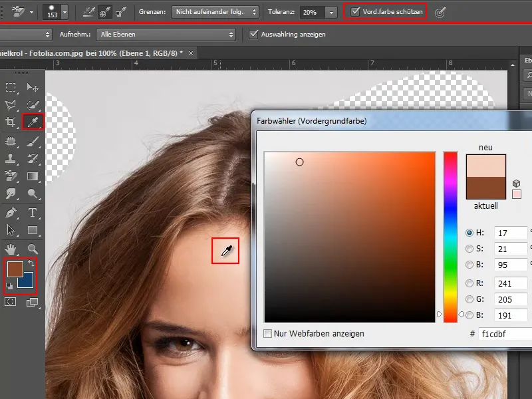The image size is (532, 399).
Task: Click the small web-safe color swatch
Action: click(517, 194)
